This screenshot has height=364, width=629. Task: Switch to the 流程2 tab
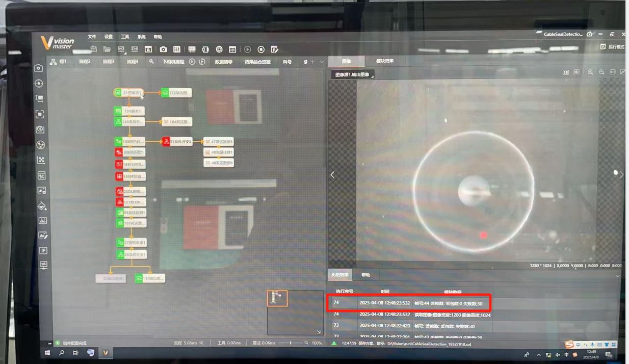pos(85,62)
